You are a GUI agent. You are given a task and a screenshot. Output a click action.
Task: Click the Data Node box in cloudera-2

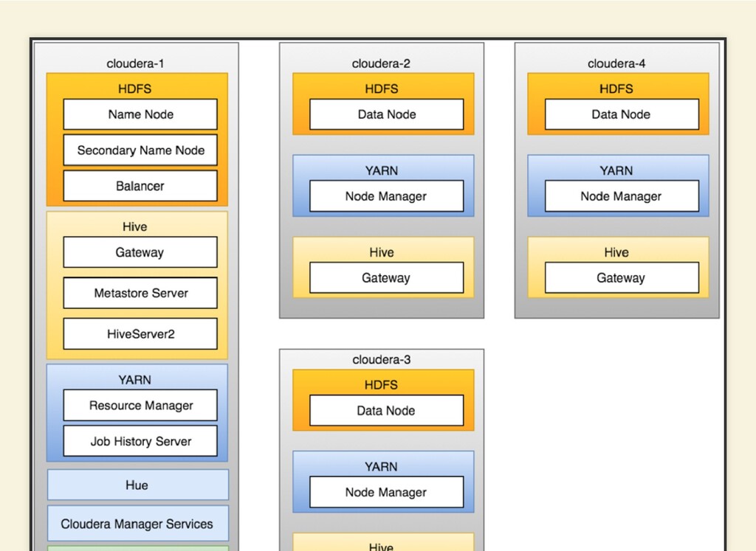[x=387, y=114]
